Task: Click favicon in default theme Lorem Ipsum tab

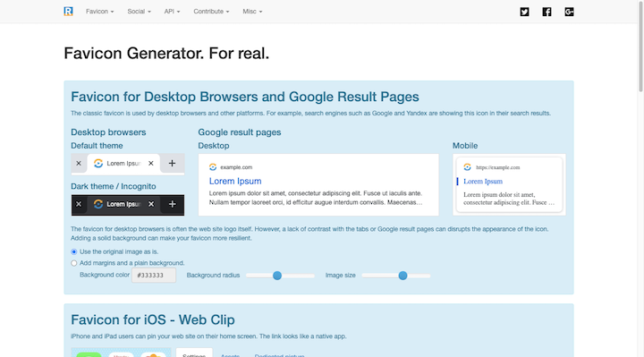Action: coord(98,164)
